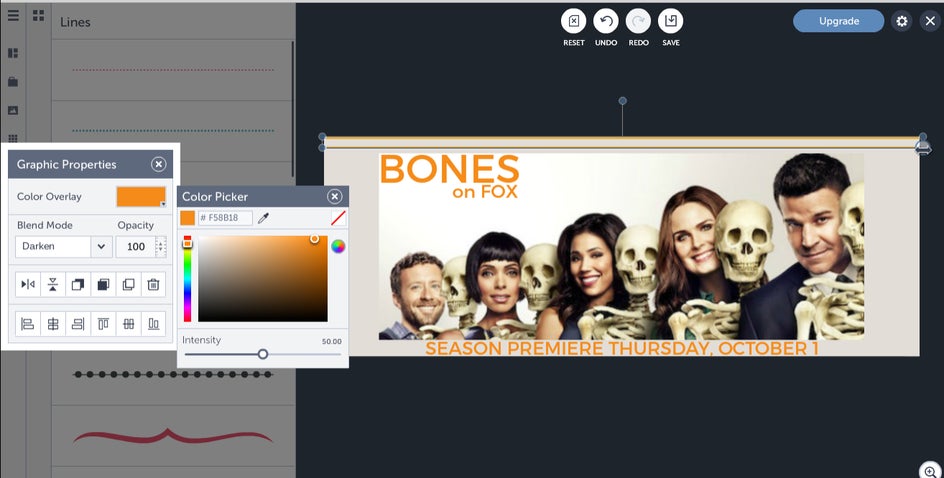Image resolution: width=944 pixels, height=478 pixels.
Task: Click the saturation brightness color field
Action: tap(263, 279)
